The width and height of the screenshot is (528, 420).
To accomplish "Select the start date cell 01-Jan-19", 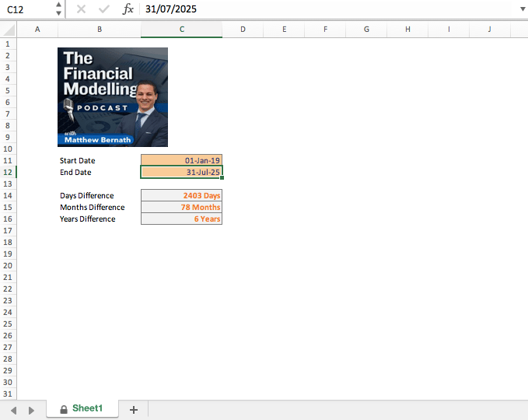I will click(x=181, y=161).
